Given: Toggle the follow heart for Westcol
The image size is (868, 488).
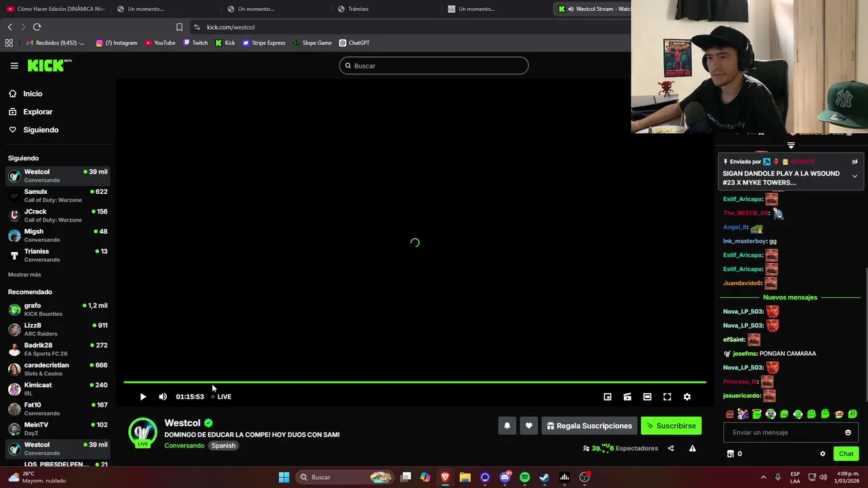Looking at the screenshot, I should [529, 426].
